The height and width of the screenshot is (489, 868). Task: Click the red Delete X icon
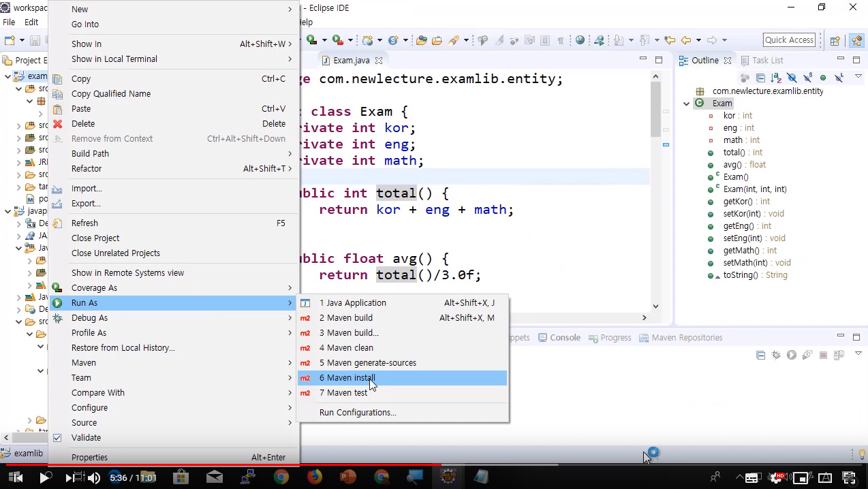pyautogui.click(x=57, y=124)
